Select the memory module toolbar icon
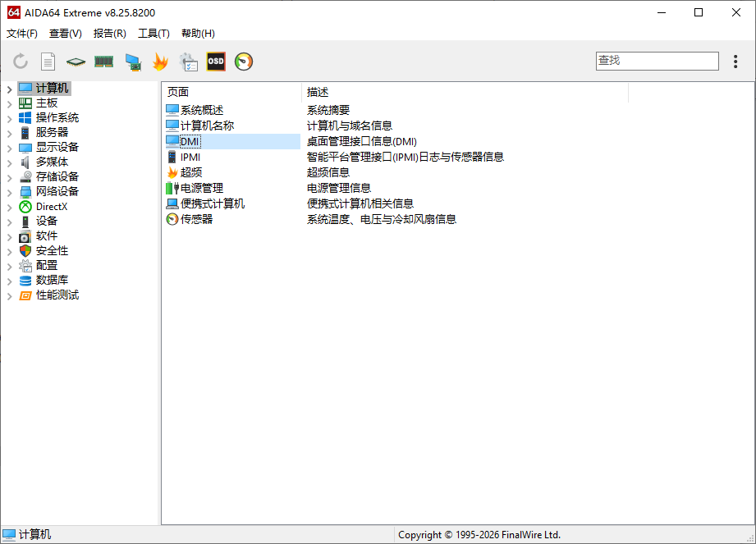The height and width of the screenshot is (544, 756). (x=103, y=61)
